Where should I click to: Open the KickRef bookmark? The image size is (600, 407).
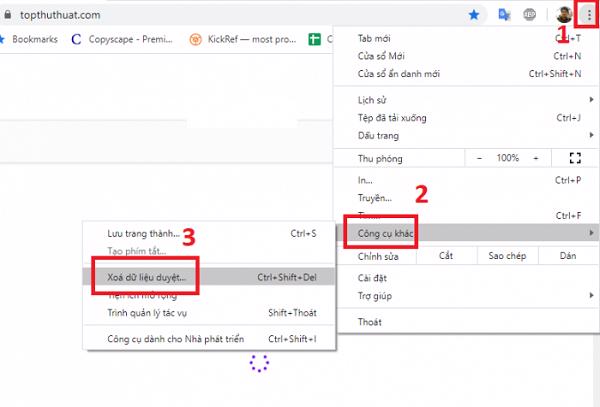(x=241, y=40)
